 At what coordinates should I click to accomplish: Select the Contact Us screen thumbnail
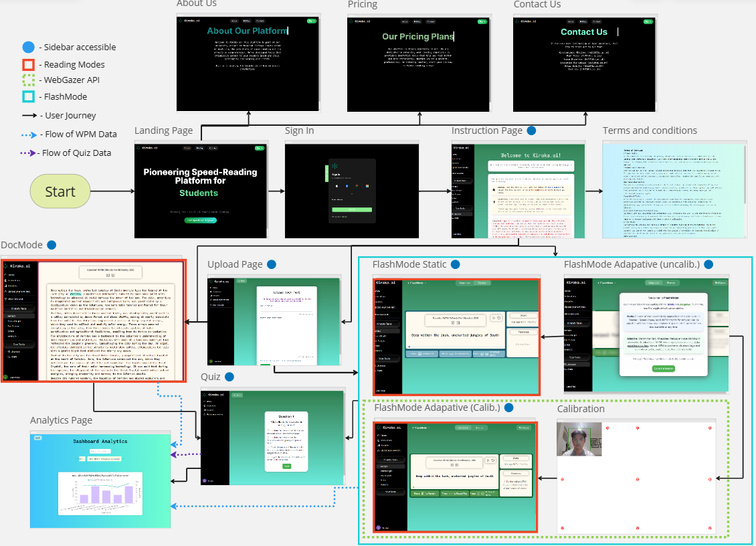coord(584,64)
